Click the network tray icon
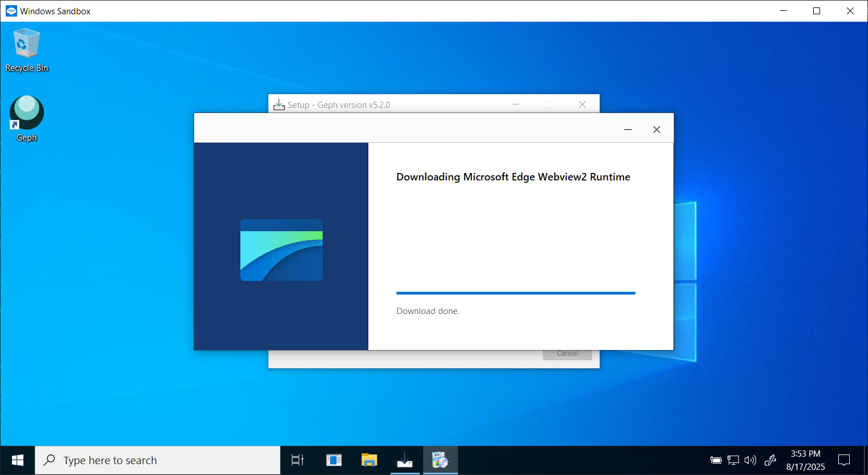Viewport: 868px width, 475px height. pyautogui.click(x=733, y=460)
